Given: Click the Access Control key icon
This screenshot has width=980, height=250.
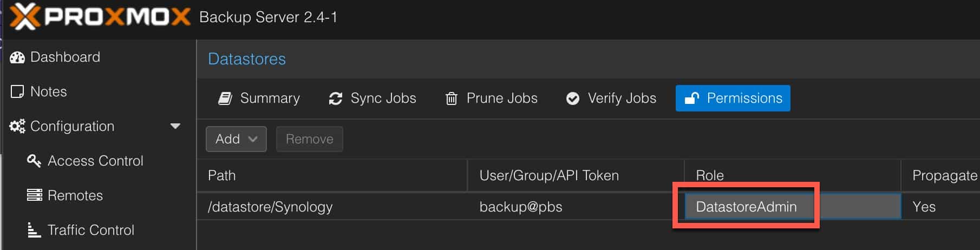Looking at the screenshot, I should pos(34,161).
